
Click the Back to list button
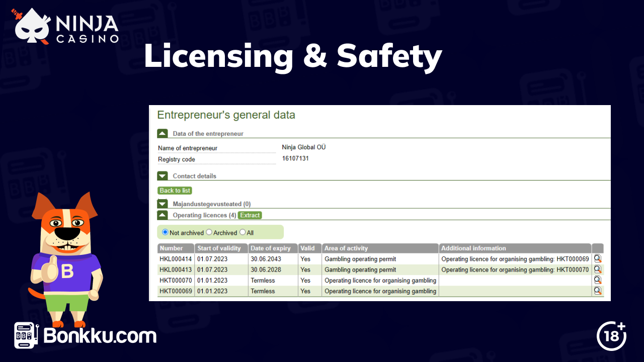(x=175, y=191)
